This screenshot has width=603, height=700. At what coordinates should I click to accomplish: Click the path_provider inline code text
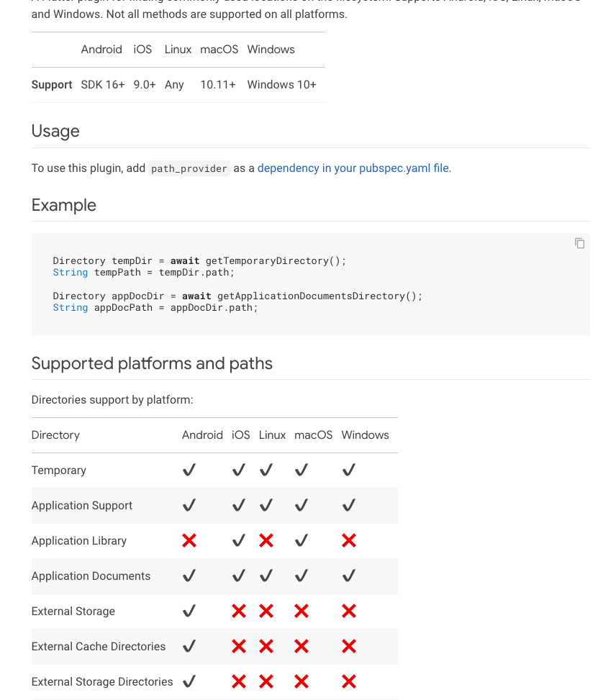[x=189, y=169]
